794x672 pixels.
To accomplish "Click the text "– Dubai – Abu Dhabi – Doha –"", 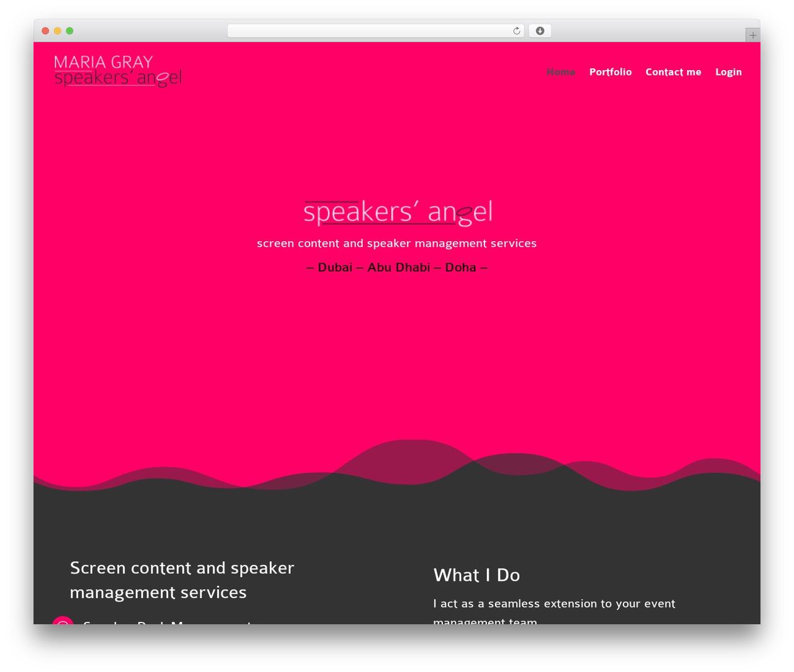I will click(x=397, y=267).
